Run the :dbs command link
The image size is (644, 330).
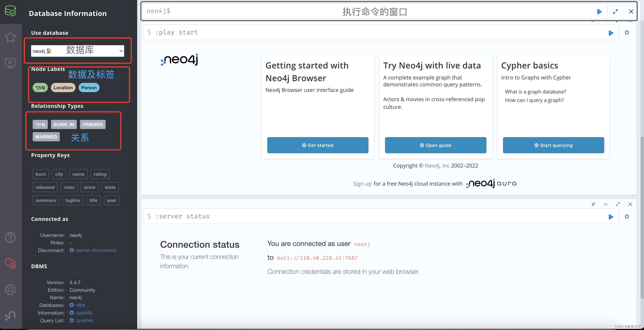77,305
